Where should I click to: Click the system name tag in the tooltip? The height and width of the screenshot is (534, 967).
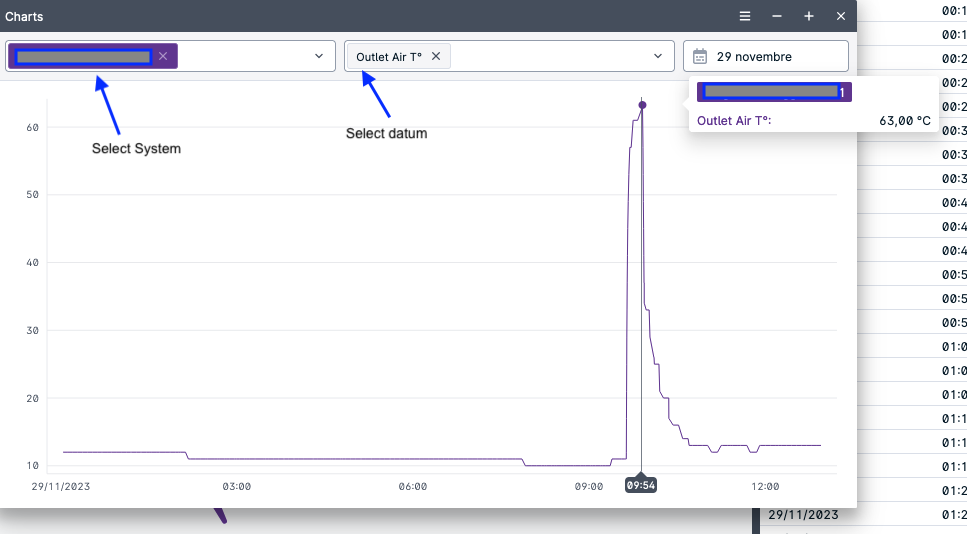[772, 92]
